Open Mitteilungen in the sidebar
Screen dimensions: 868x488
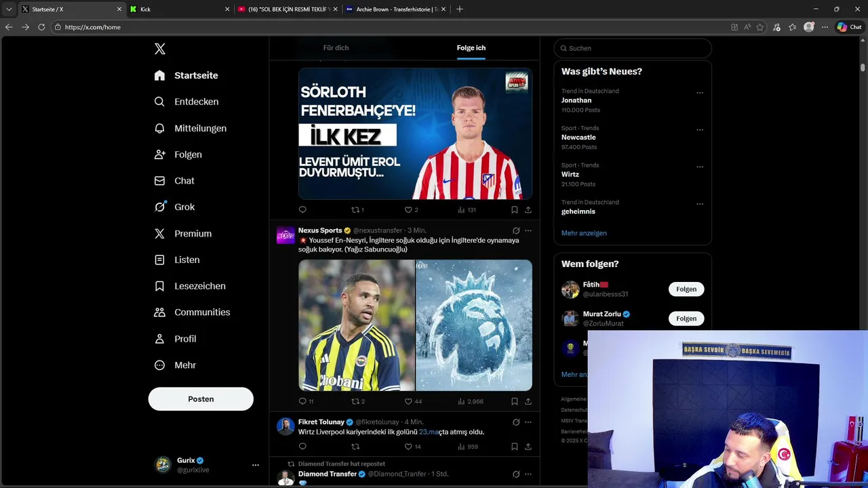(x=191, y=128)
